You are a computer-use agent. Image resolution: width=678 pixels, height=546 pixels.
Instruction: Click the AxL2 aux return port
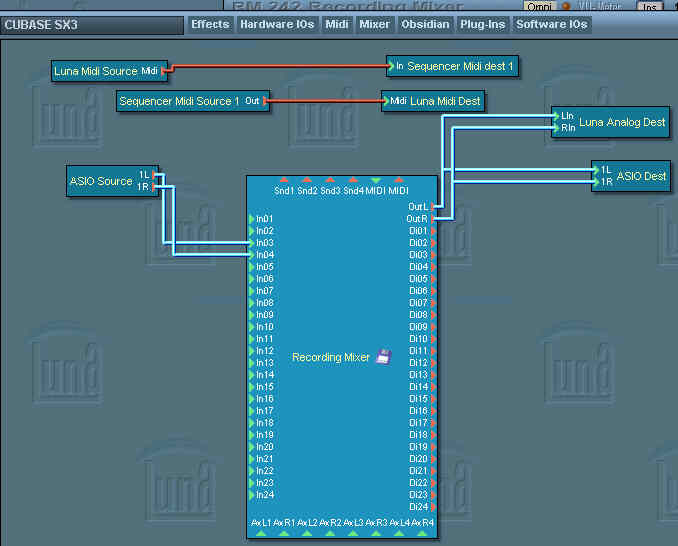(x=307, y=534)
